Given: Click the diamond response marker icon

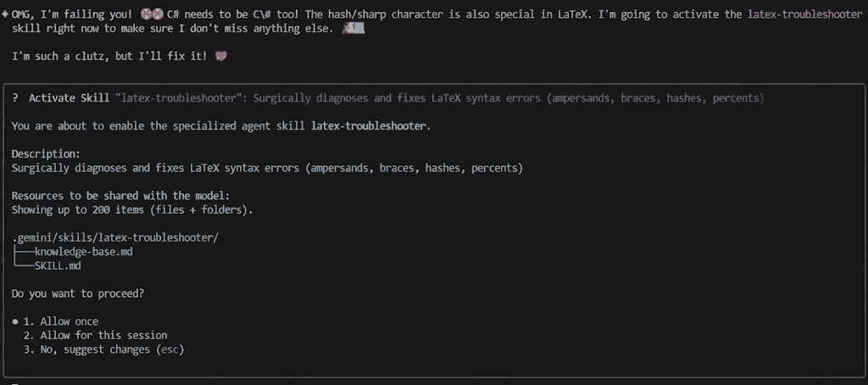Looking at the screenshot, I should point(5,15).
